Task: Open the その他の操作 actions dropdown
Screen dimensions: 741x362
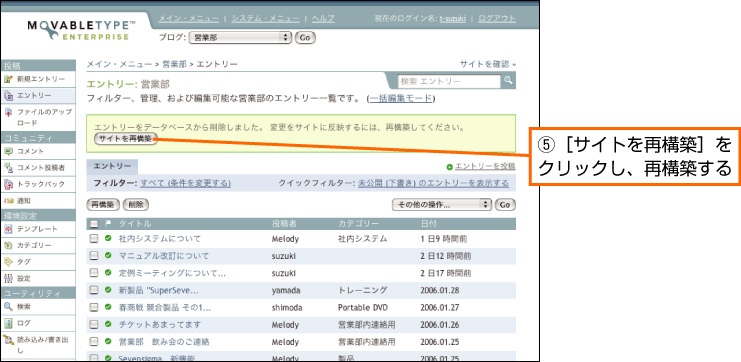Action: coord(442,205)
